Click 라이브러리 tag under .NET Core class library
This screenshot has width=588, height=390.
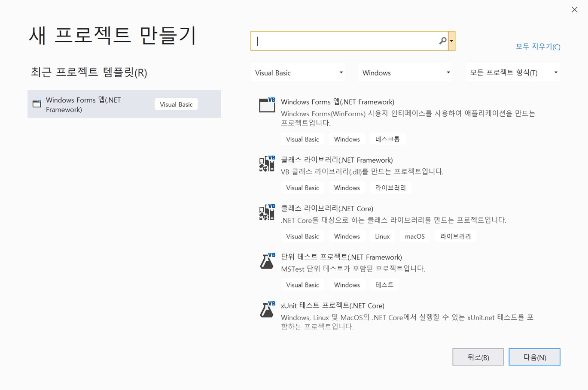(x=456, y=236)
